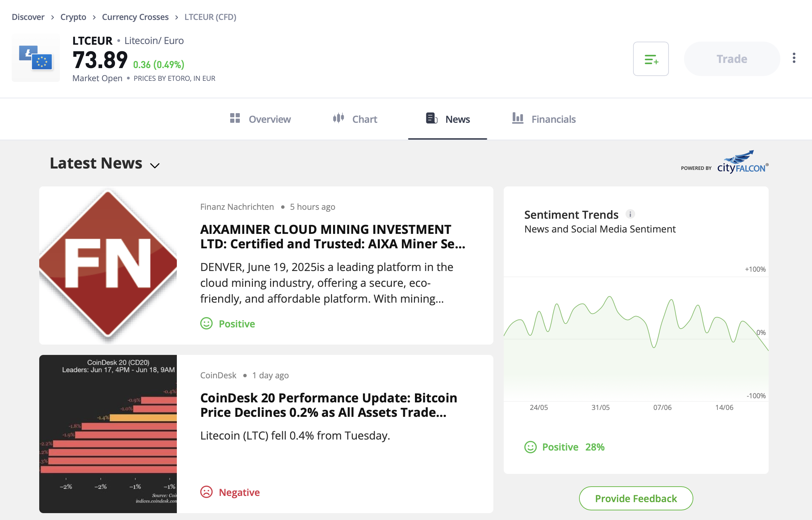This screenshot has width=812, height=520.
Task: Click the cityFALCON logo
Action: (x=742, y=162)
